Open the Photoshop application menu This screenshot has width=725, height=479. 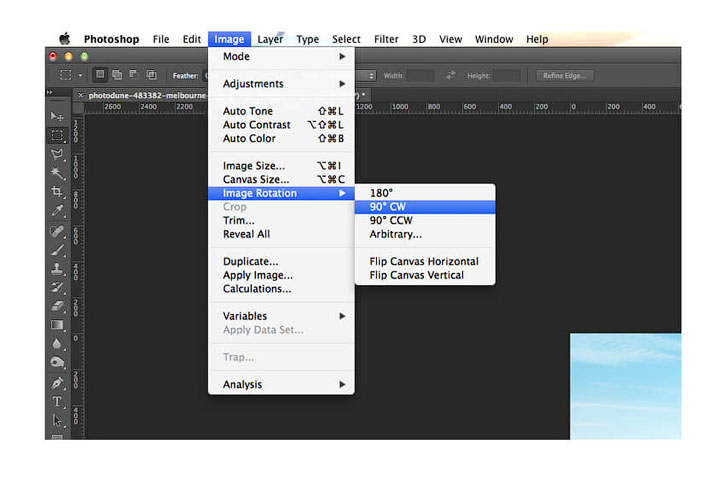coord(111,39)
